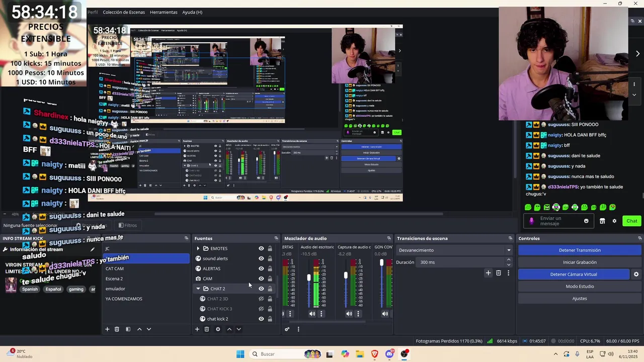Image resolution: width=644 pixels, height=362 pixels.
Task: Undock the Fuentes panel
Action: [276, 238]
